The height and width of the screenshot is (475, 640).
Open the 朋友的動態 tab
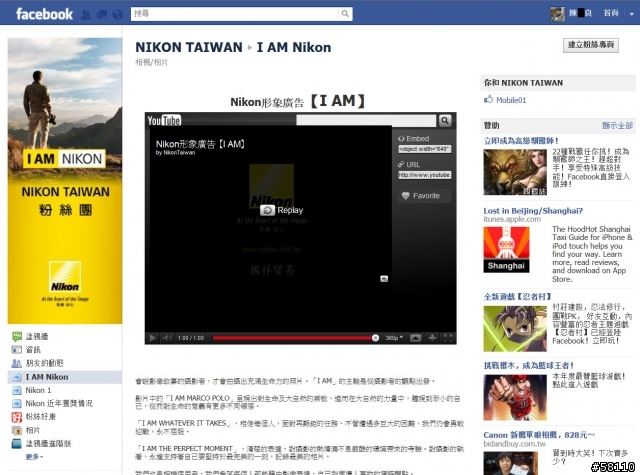pyautogui.click(x=44, y=363)
